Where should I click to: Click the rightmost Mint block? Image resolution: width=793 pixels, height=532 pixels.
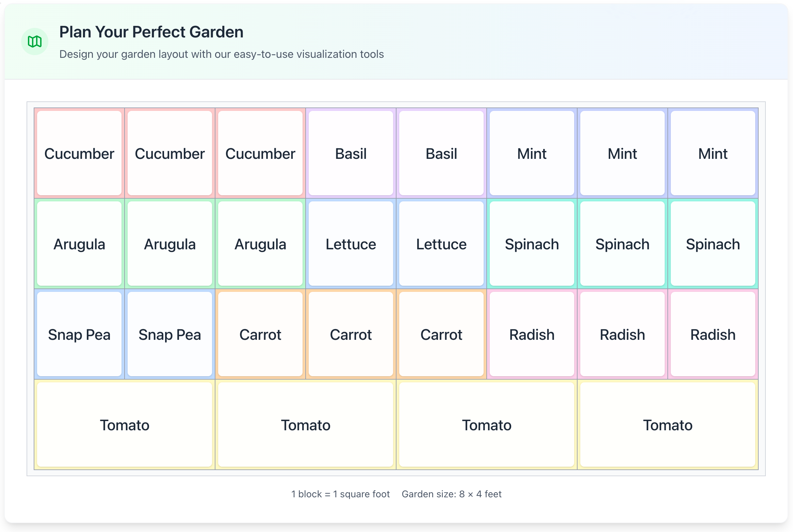click(x=712, y=153)
